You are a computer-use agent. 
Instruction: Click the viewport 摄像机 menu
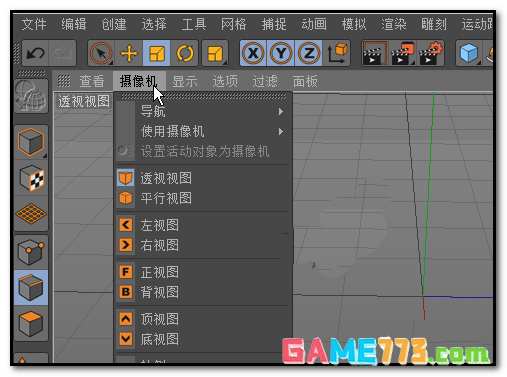139,81
